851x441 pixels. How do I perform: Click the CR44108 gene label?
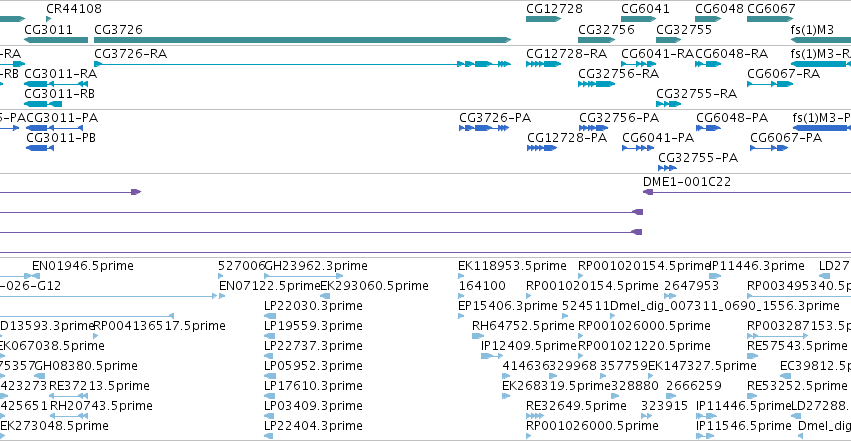point(74,9)
